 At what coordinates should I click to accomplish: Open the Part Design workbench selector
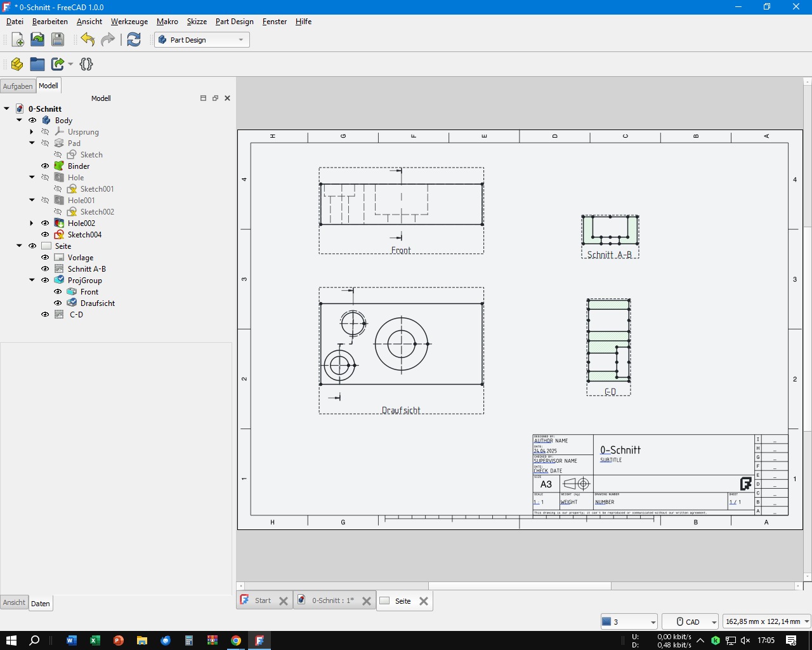(202, 40)
